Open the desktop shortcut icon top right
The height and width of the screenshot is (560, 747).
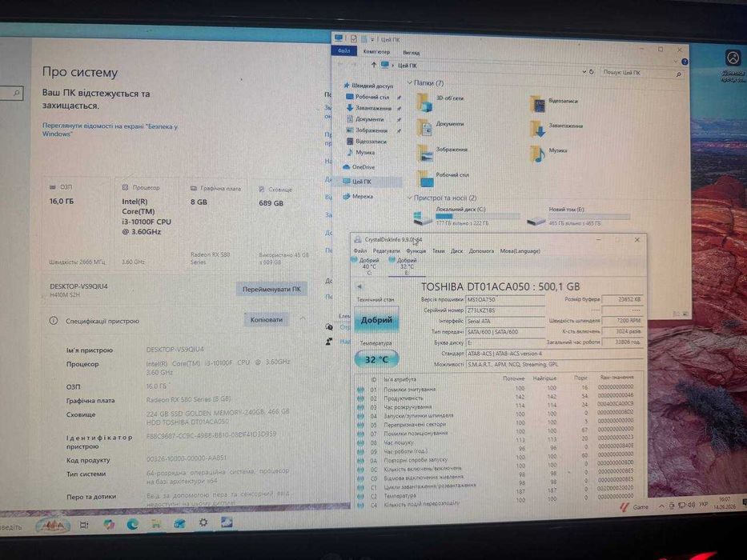[x=733, y=66]
